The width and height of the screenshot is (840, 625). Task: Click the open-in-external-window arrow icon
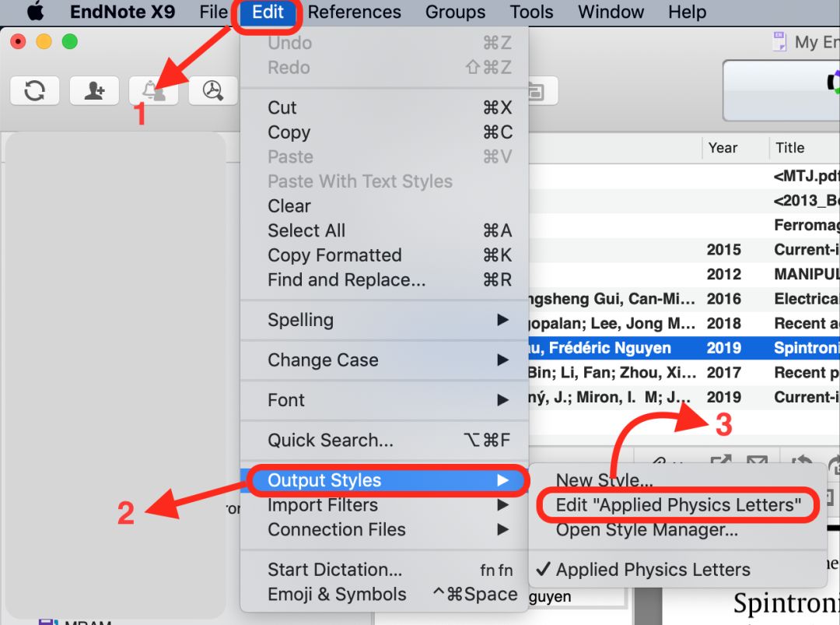tap(720, 464)
